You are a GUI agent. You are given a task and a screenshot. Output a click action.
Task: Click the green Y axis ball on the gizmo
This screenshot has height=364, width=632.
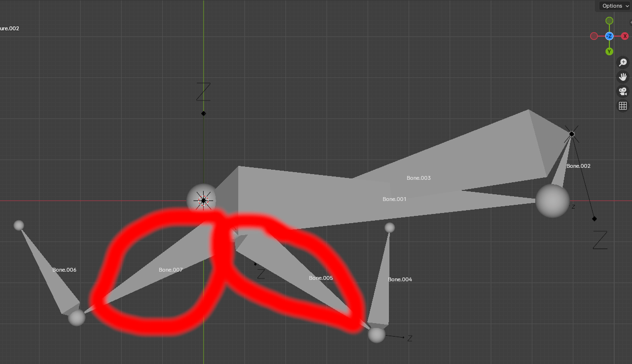(x=609, y=50)
